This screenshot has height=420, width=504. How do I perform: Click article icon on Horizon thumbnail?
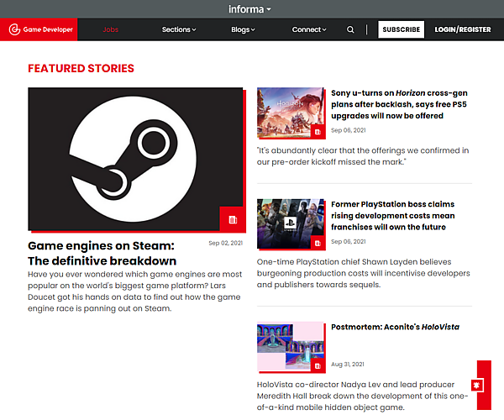317,132
